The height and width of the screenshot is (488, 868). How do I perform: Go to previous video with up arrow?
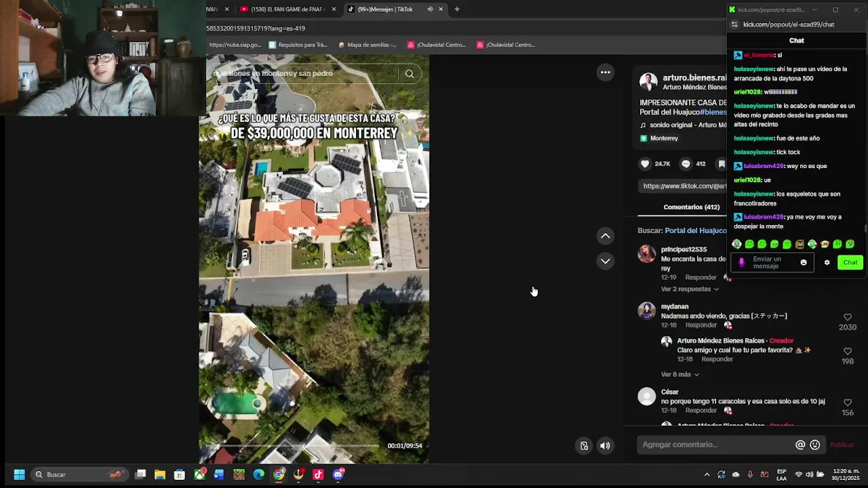[x=606, y=236]
